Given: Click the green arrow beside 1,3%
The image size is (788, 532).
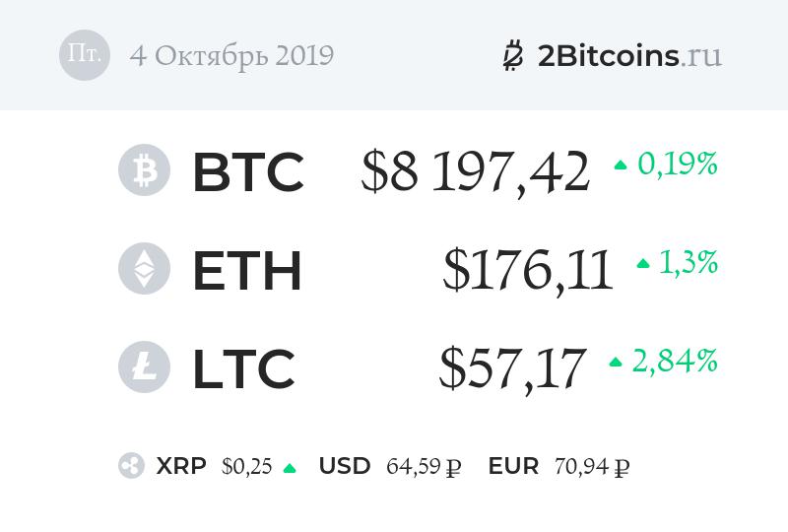Looking at the screenshot, I should pos(643,264).
